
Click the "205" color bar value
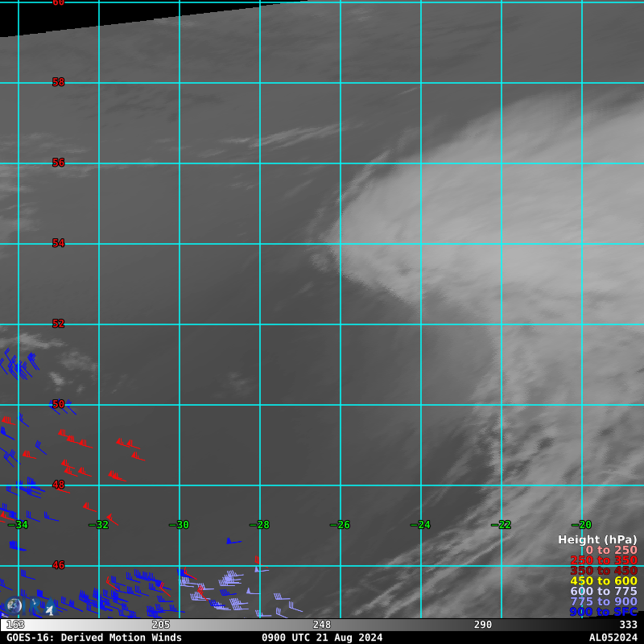161,625
